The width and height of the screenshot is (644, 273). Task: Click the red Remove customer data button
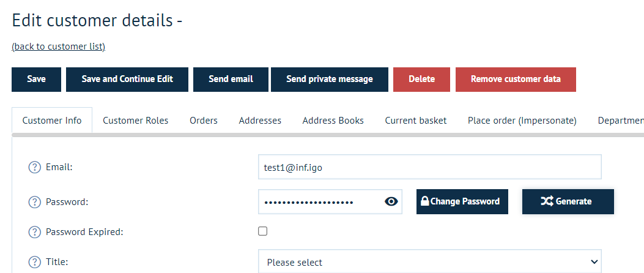point(516,80)
